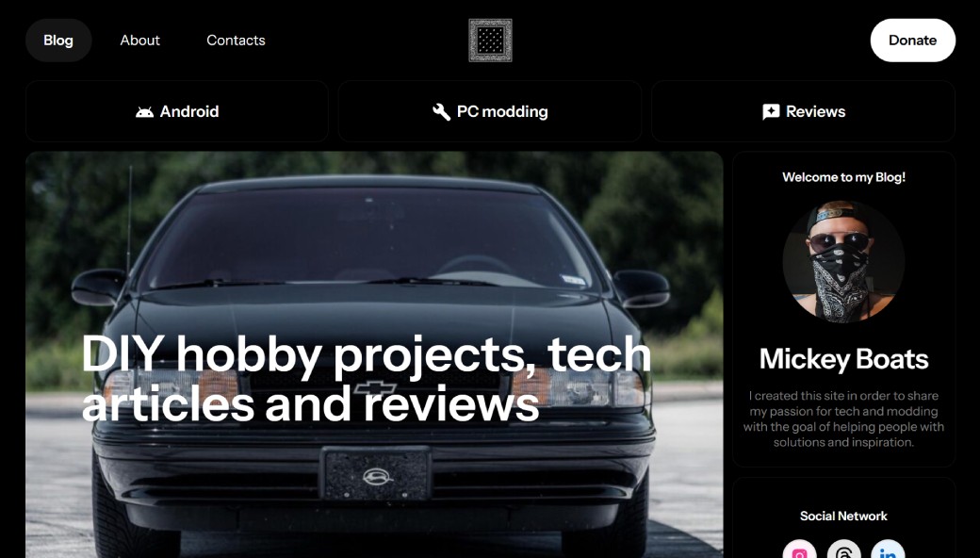The width and height of the screenshot is (980, 558).
Task: Click the star chat icon beside Reviews
Action: [771, 112]
